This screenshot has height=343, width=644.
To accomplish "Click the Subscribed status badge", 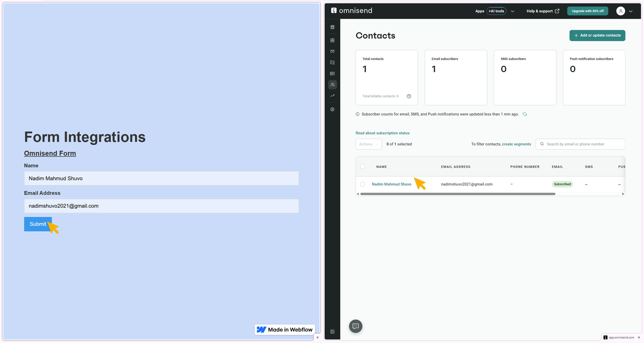I will 562,184.
